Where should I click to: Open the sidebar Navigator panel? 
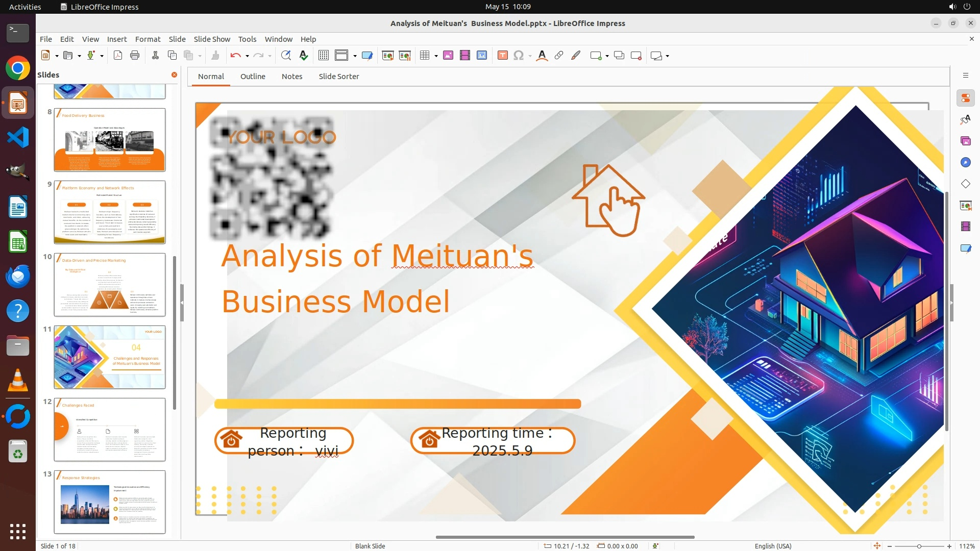[965, 162]
